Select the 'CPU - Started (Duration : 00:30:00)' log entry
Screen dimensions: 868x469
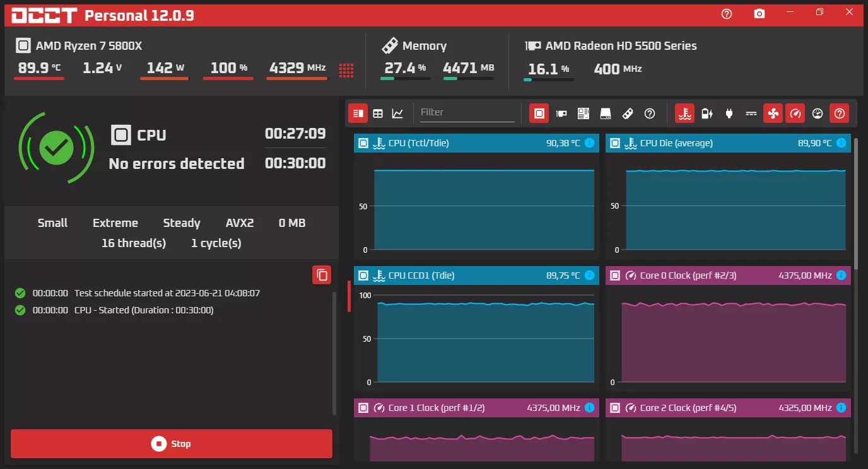(x=144, y=310)
